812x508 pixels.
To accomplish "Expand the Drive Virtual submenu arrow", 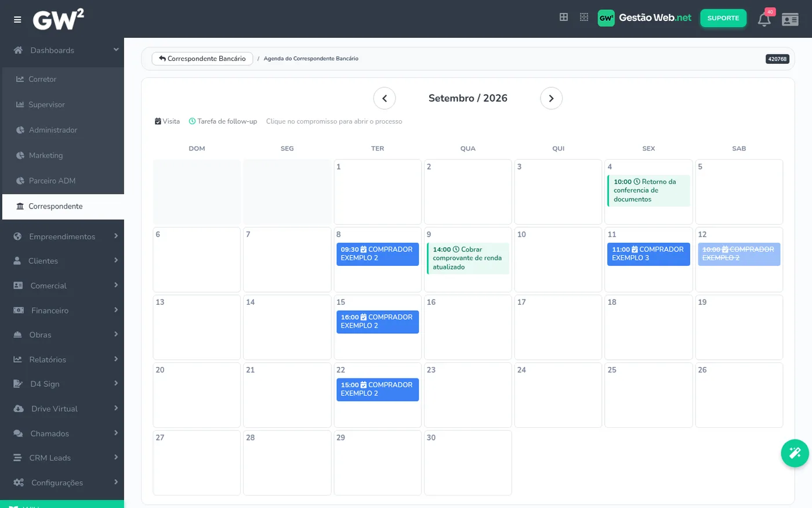I will point(116,408).
